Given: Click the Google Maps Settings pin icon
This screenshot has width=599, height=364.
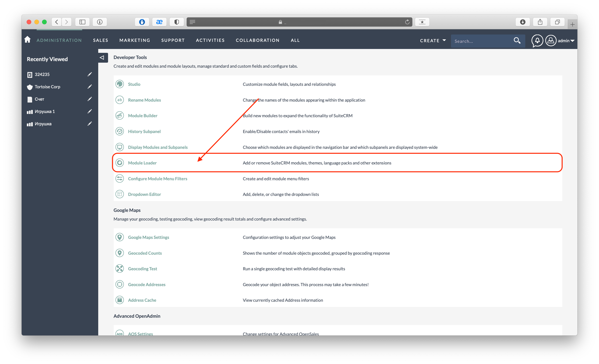Looking at the screenshot, I should (x=120, y=237).
